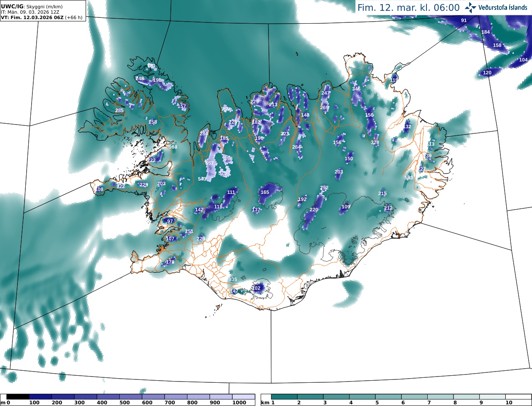The image size is (532, 406).
Task: Click the 'IT: Mán. 09. 03. 2026 12Z' line
Action: coord(30,12)
